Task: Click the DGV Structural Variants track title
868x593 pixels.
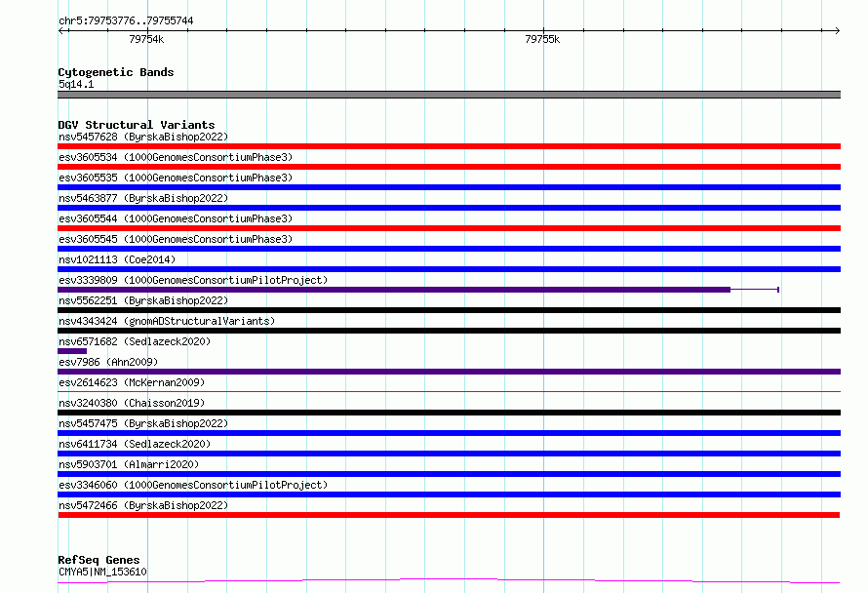Action: point(137,125)
